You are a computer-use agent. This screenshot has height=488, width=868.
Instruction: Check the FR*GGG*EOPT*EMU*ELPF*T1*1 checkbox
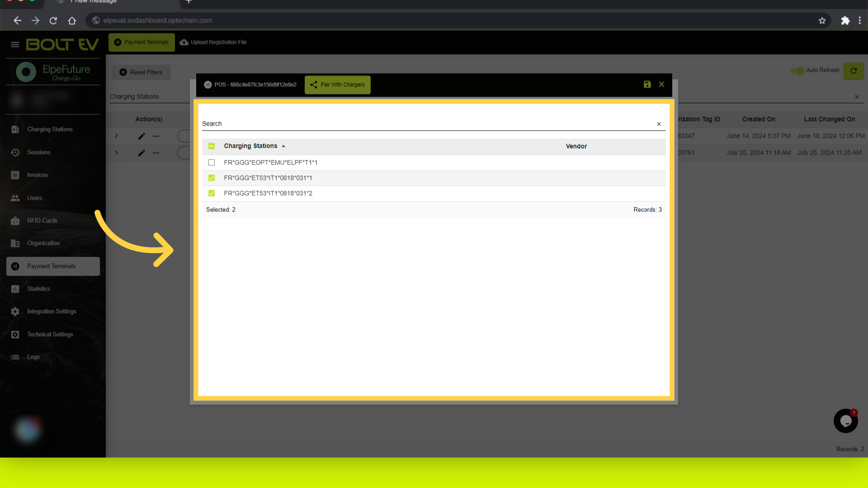click(x=212, y=163)
